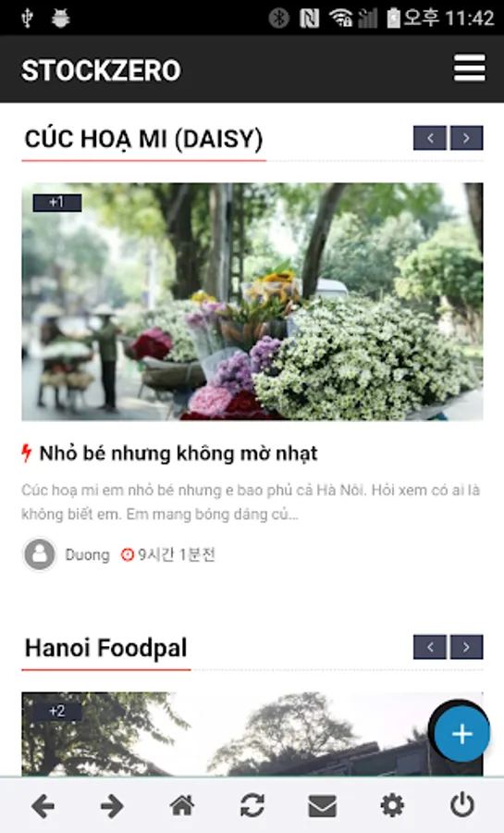Refresh the page with reload icon
The height and width of the screenshot is (833, 504).
point(252,805)
